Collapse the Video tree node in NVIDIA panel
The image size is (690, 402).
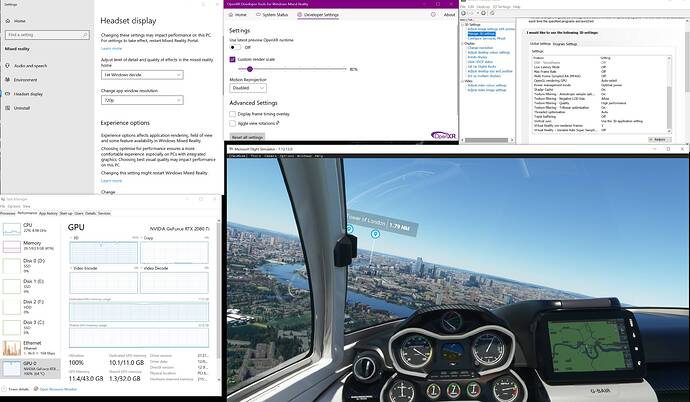pos(462,81)
